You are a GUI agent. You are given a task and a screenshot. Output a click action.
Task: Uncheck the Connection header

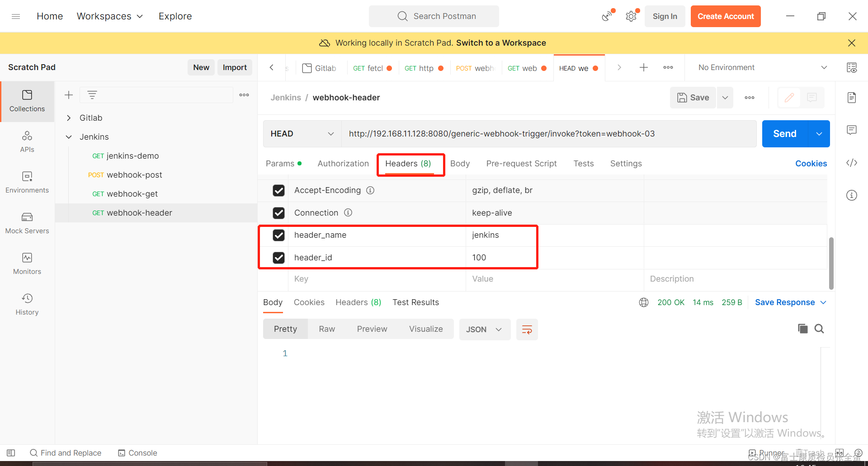click(x=279, y=212)
